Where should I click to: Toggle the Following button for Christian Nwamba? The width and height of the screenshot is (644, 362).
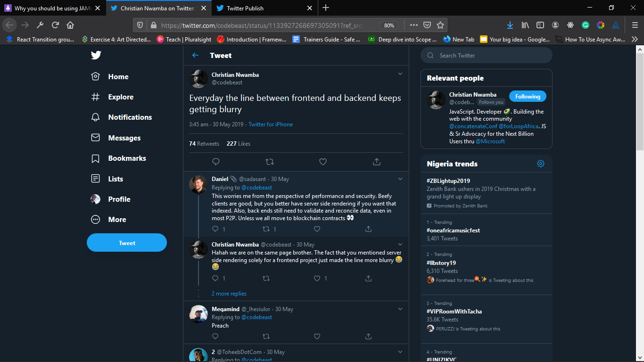point(528,97)
